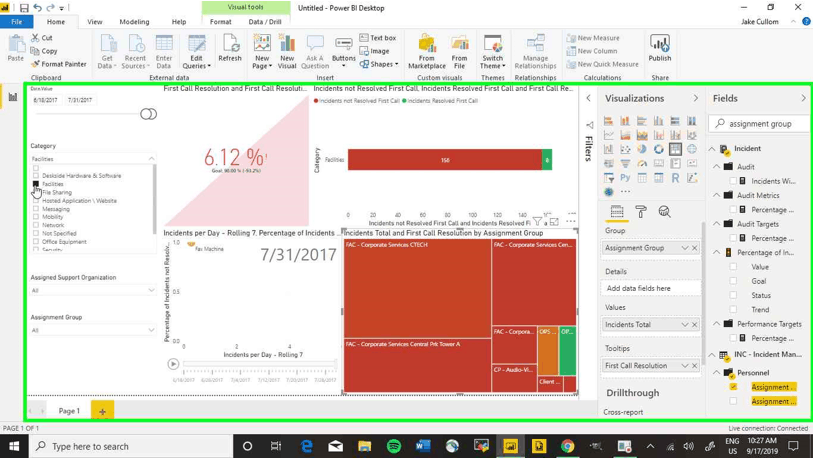Open the New Page ribbon button

click(x=262, y=51)
